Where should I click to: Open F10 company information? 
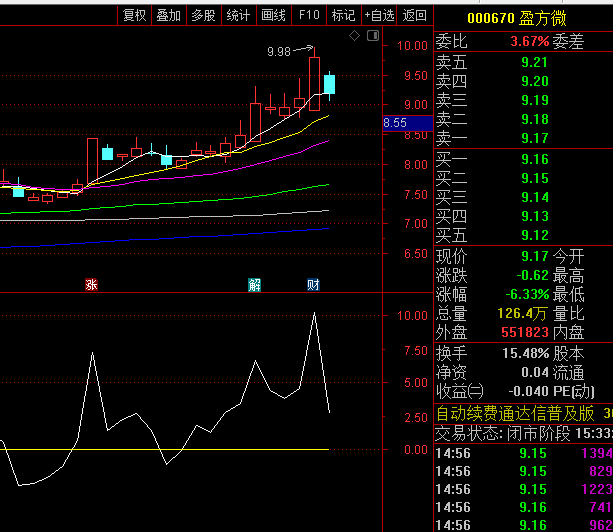click(309, 16)
